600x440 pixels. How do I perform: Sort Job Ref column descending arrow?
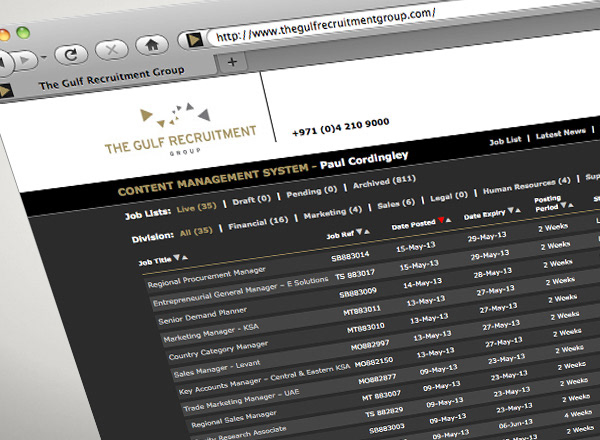click(359, 232)
